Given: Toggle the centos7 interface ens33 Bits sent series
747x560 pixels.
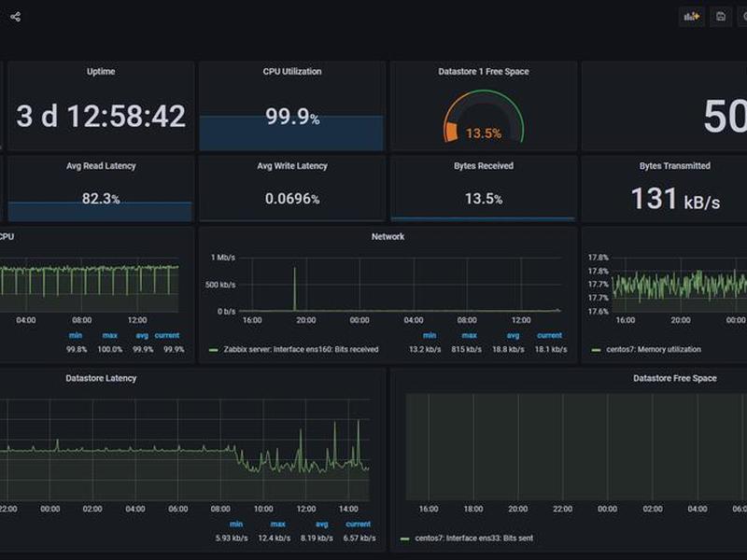Looking at the screenshot, I should point(474,539).
